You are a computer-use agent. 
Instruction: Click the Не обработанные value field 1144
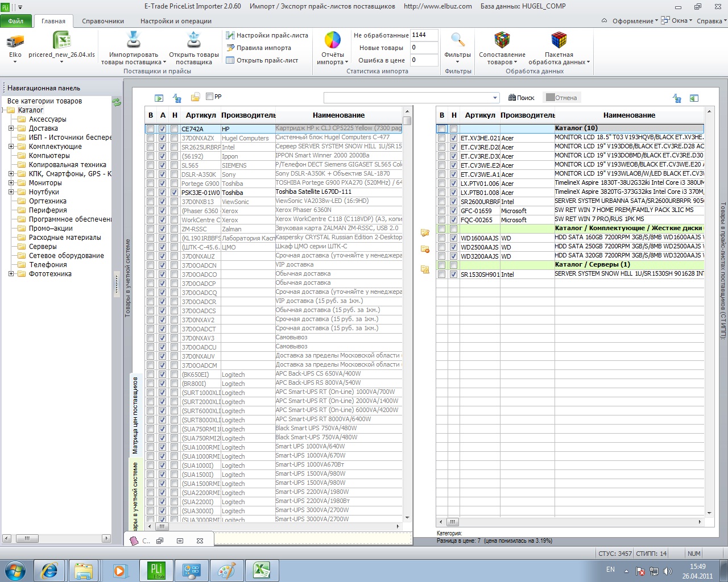[x=424, y=35]
